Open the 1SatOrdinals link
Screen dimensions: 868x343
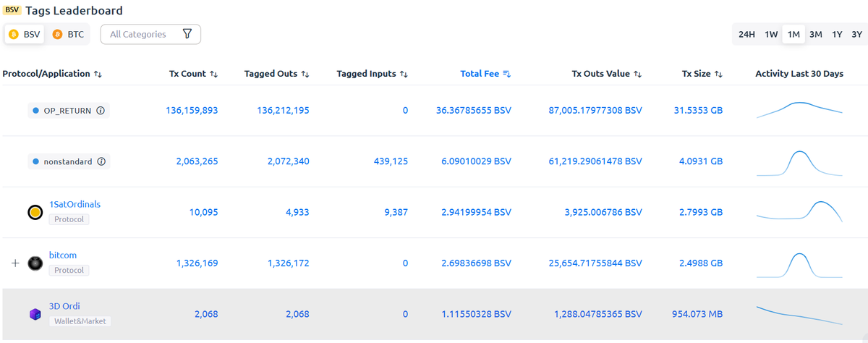(x=75, y=204)
